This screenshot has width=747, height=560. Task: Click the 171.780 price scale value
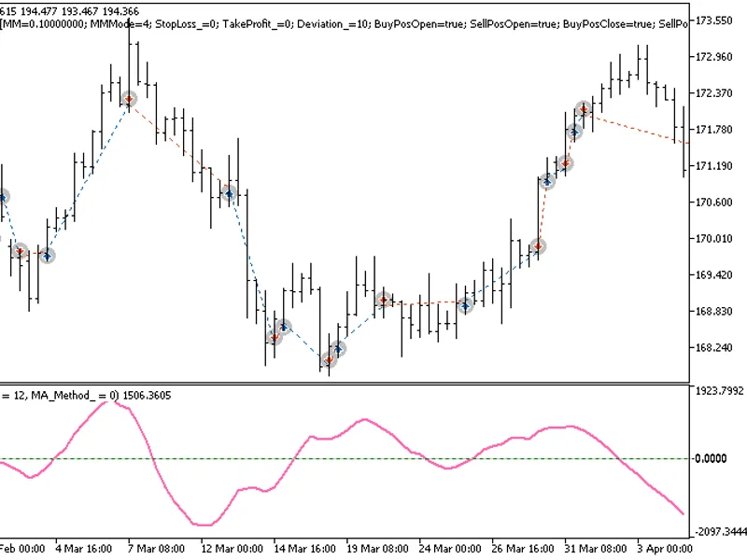(x=713, y=130)
